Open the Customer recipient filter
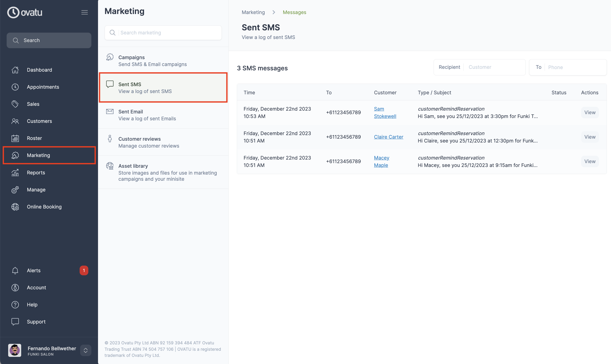This screenshot has height=364, width=611. (494, 67)
